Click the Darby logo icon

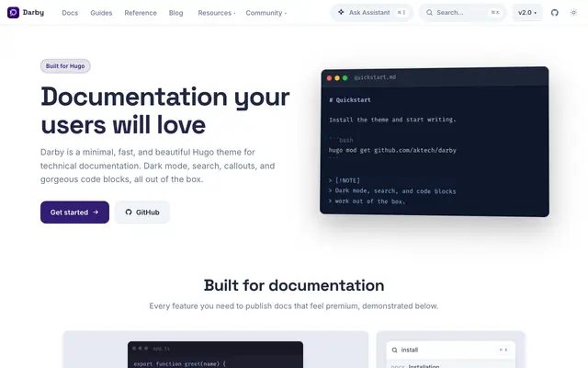pyautogui.click(x=13, y=12)
